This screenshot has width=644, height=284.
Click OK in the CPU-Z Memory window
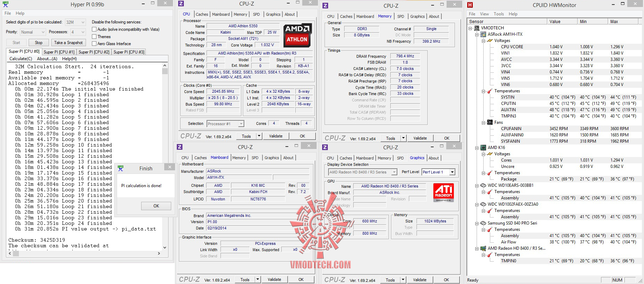(x=447, y=138)
